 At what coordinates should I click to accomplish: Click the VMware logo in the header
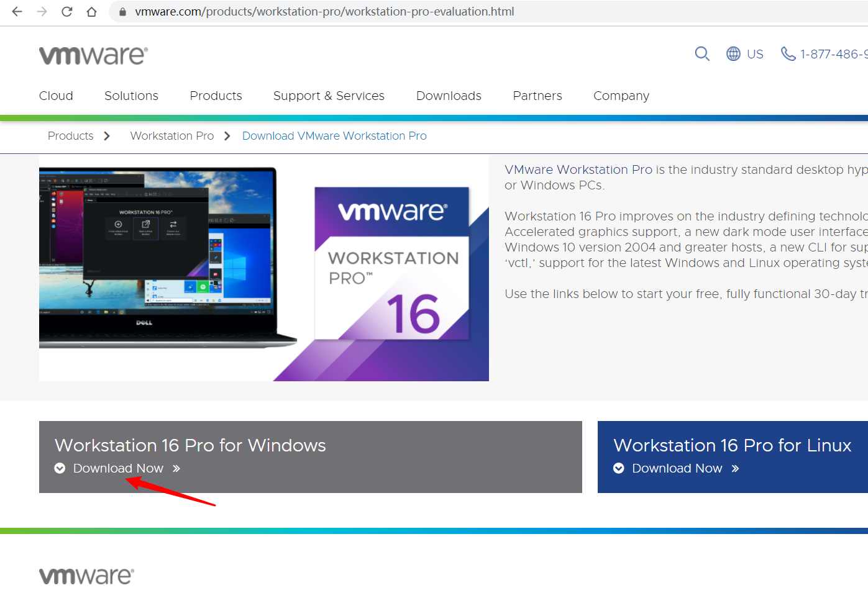[x=93, y=55]
